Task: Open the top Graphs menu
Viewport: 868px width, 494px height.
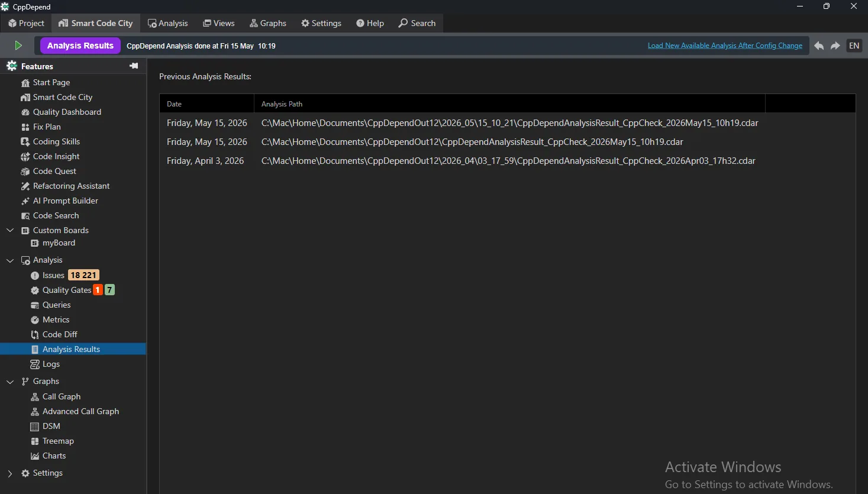Action: [267, 23]
